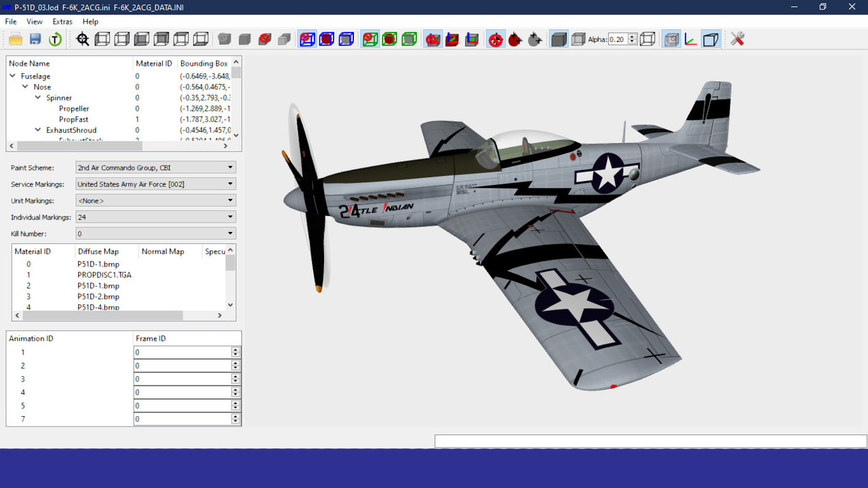Click the red box with axis lines icon

[452, 39]
